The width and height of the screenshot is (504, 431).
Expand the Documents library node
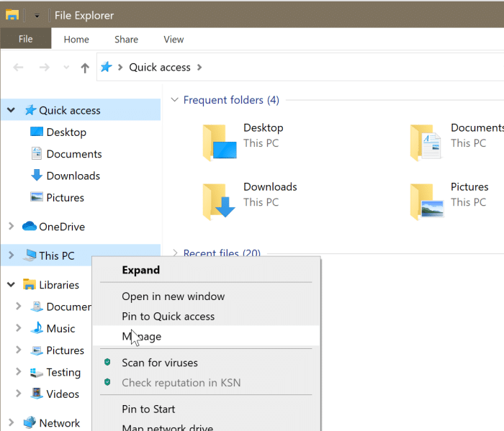pyautogui.click(x=18, y=306)
